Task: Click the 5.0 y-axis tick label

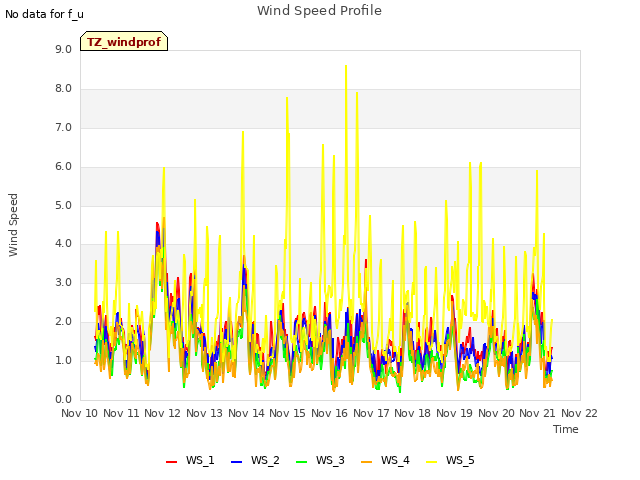Action: 63,205
